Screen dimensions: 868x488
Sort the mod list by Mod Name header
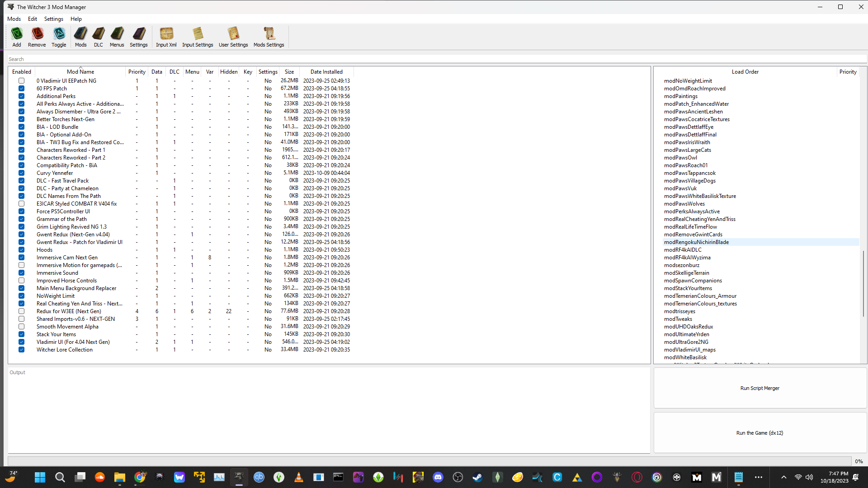(x=80, y=72)
